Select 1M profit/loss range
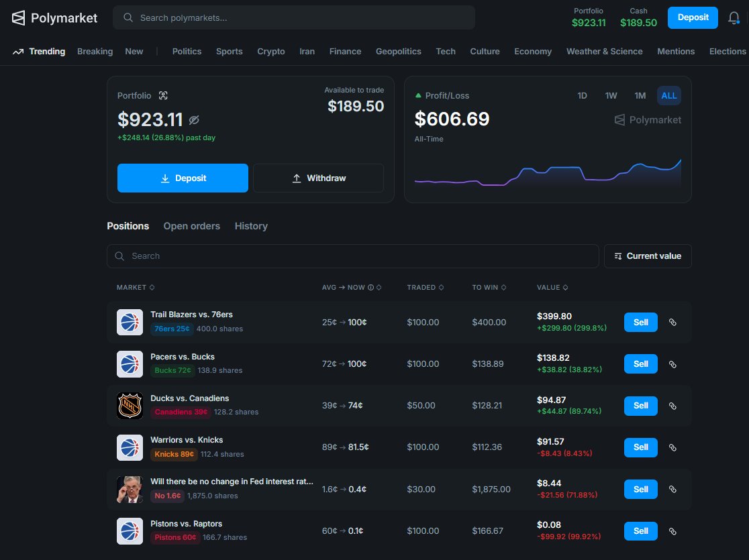The width and height of the screenshot is (749, 560). tap(640, 95)
